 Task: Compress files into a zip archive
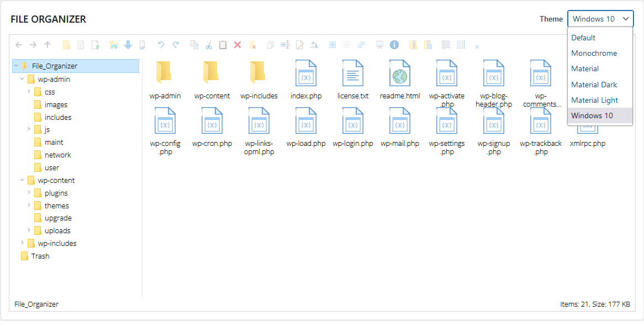(x=413, y=45)
